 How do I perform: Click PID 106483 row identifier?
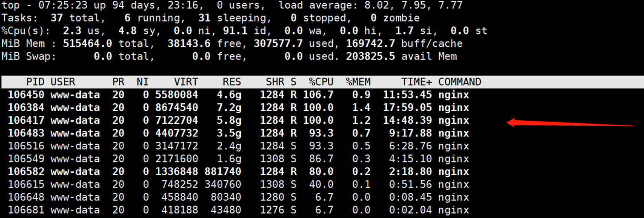tap(26, 133)
